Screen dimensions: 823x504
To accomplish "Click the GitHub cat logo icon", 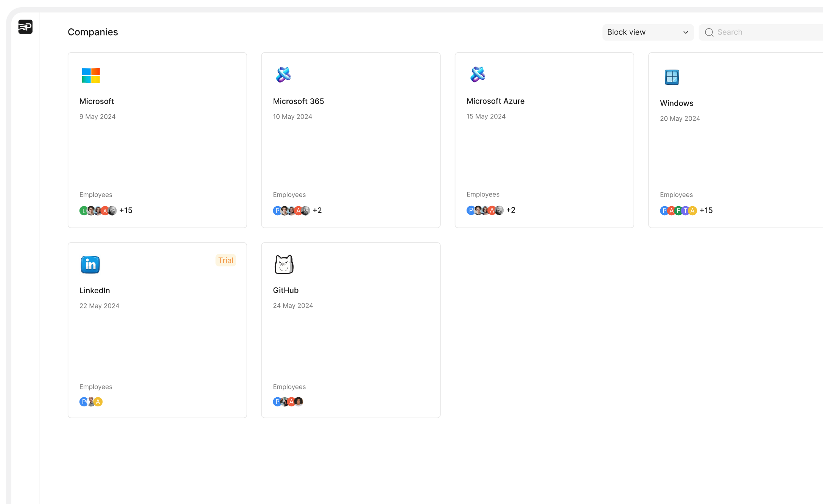I will (x=284, y=264).
